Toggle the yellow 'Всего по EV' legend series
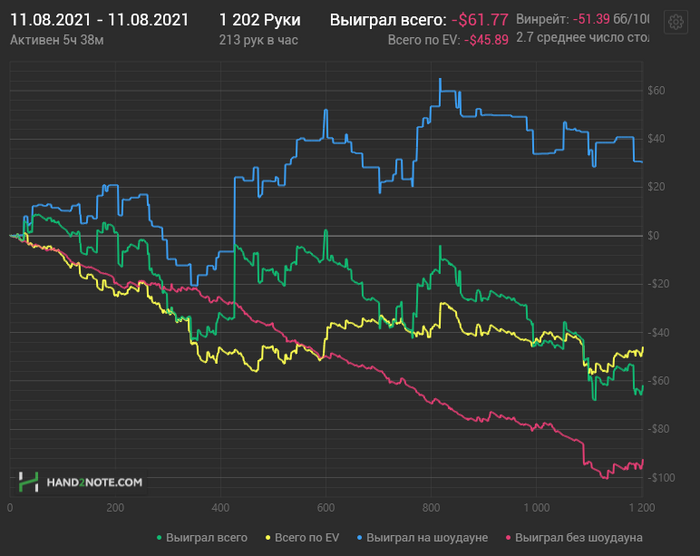Screen dimensions: 700x556 pos(303,538)
